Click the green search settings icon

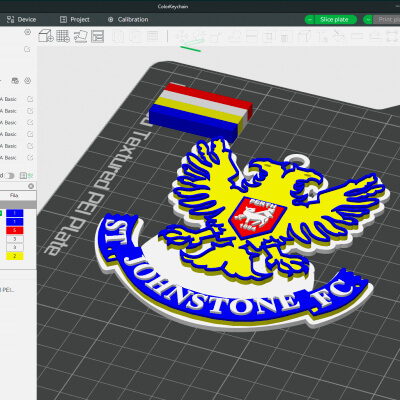[x=31, y=175]
